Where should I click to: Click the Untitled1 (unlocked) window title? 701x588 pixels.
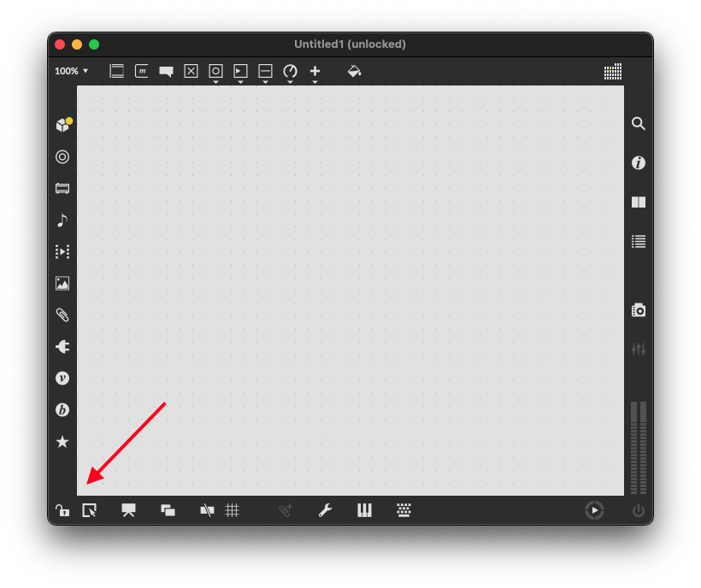[x=350, y=44]
